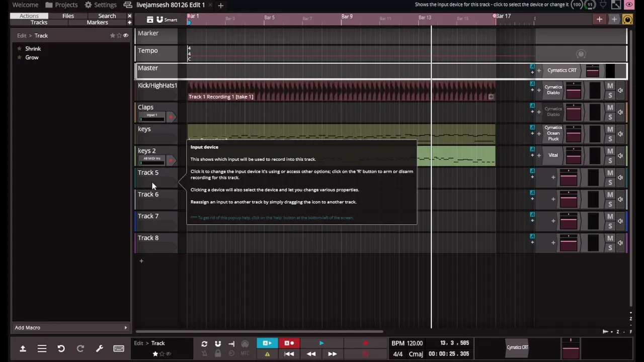Show filled-star favorites in Actions panel header
This screenshot has width=644, height=362.
(113, 36)
